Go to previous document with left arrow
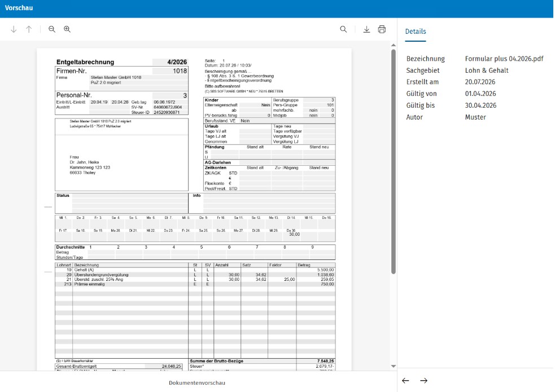The width and height of the screenshot is (555, 392). click(405, 381)
